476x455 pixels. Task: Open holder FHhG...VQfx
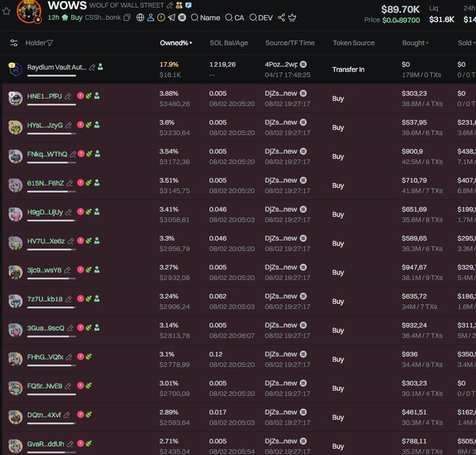click(45, 357)
